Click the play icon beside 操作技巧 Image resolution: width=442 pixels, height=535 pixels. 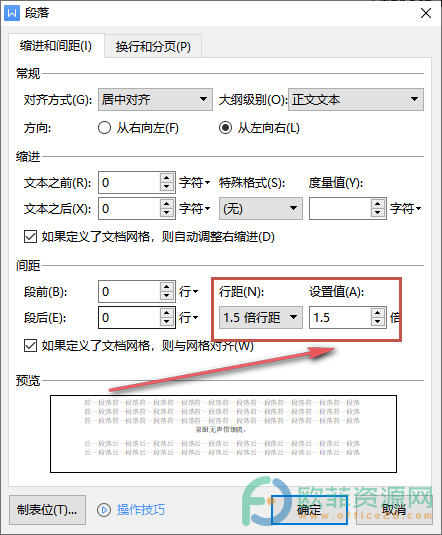[104, 510]
